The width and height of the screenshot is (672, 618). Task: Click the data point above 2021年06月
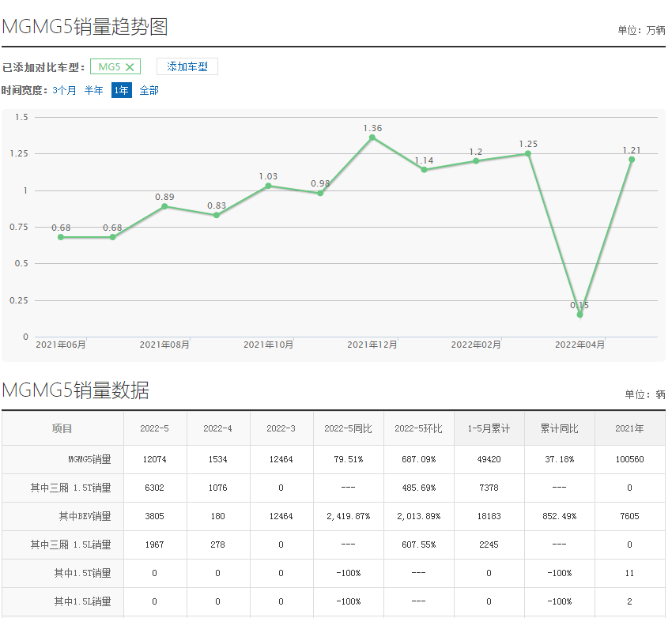point(61,237)
